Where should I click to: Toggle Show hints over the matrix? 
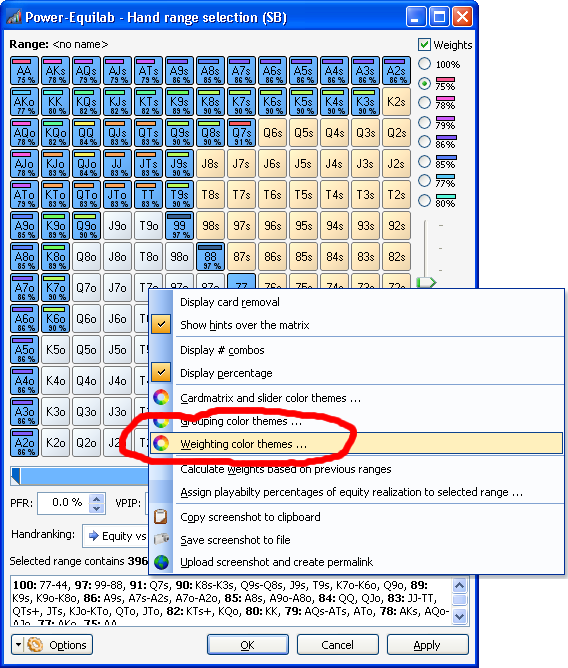(x=357, y=325)
